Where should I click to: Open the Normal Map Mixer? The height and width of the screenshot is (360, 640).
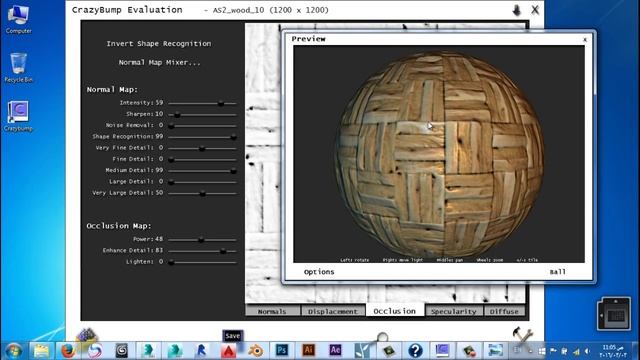(159, 62)
